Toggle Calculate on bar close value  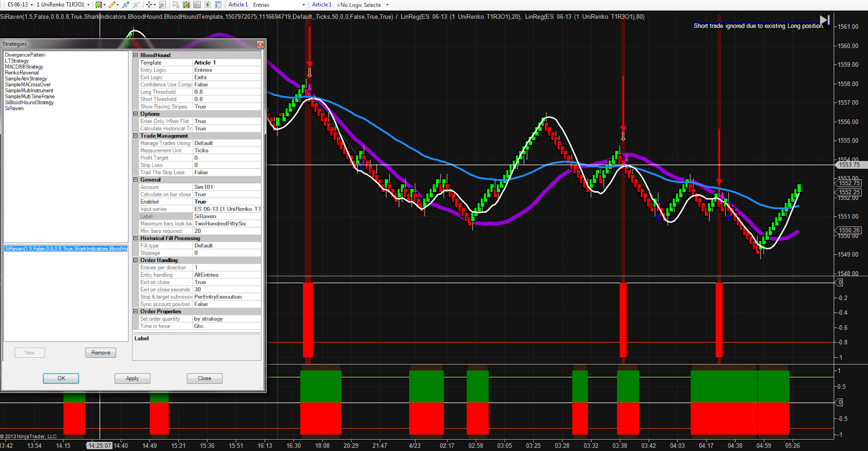pyautogui.click(x=227, y=194)
